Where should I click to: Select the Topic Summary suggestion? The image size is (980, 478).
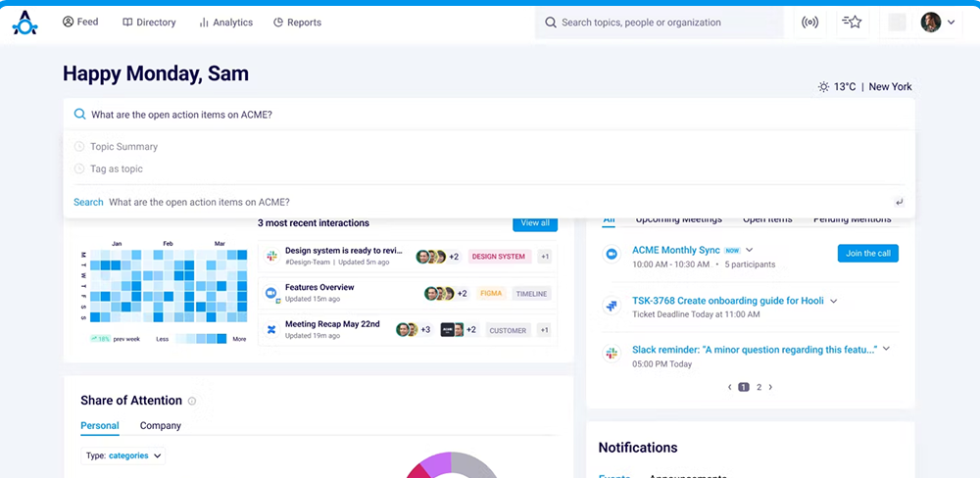click(123, 147)
